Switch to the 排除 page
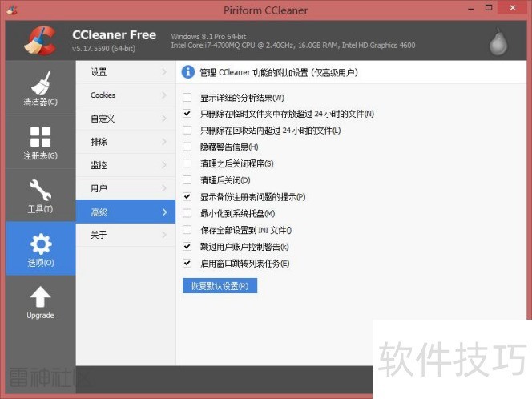This screenshot has width=532, height=399. click(x=126, y=142)
